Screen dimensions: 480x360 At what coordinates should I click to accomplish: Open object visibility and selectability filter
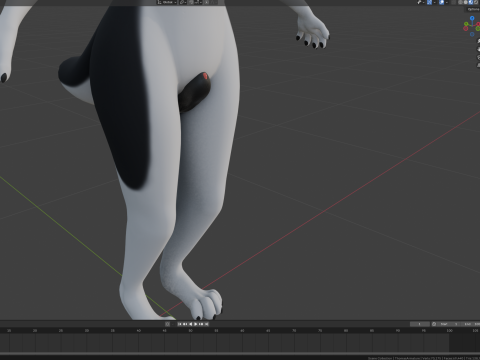[x=421, y=2]
